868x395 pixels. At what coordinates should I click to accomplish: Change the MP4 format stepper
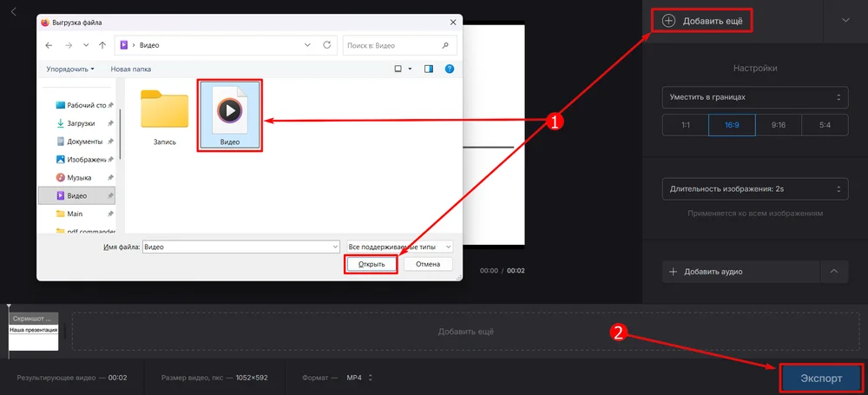click(371, 378)
